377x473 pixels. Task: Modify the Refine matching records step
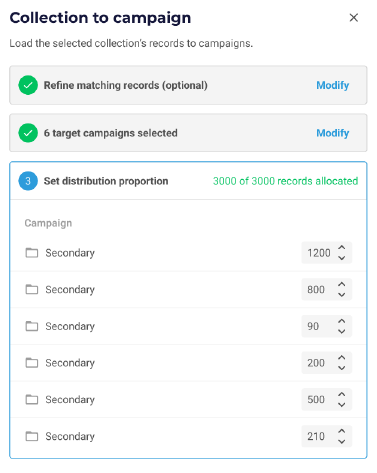332,85
